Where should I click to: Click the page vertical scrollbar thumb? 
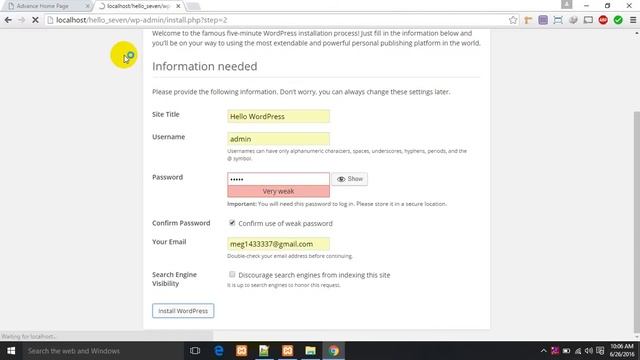[x=636, y=222]
